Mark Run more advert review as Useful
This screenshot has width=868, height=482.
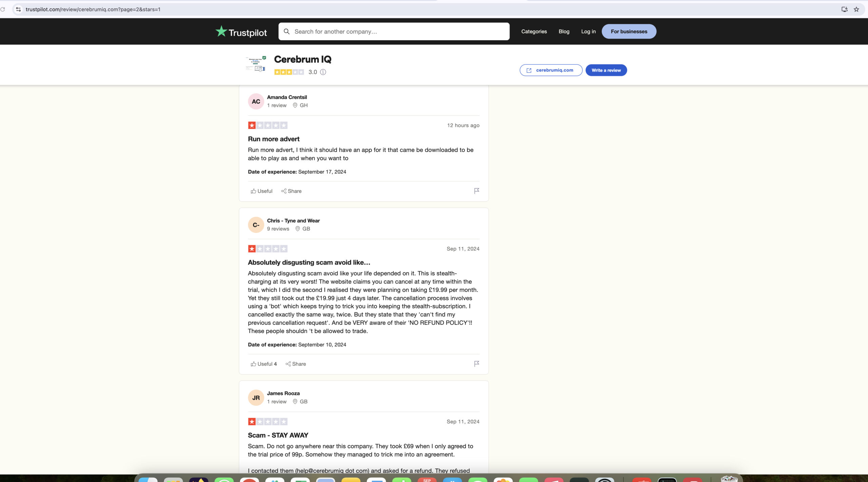(x=261, y=191)
